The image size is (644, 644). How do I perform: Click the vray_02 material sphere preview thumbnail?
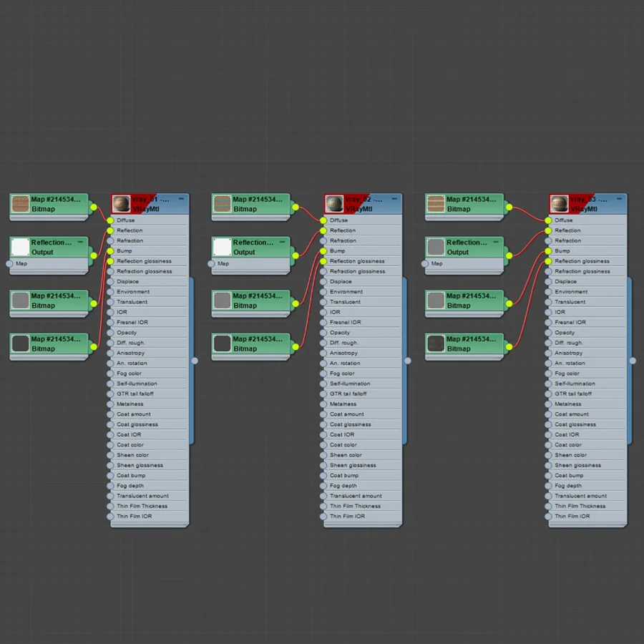[x=334, y=204]
